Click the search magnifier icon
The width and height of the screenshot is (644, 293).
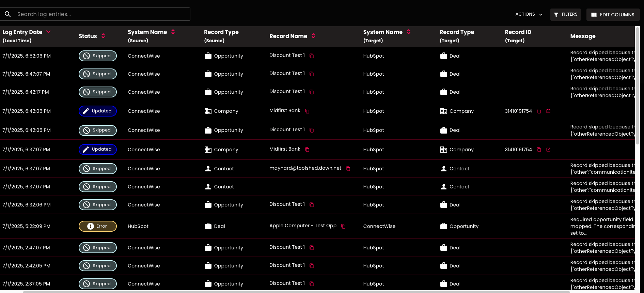pos(7,14)
